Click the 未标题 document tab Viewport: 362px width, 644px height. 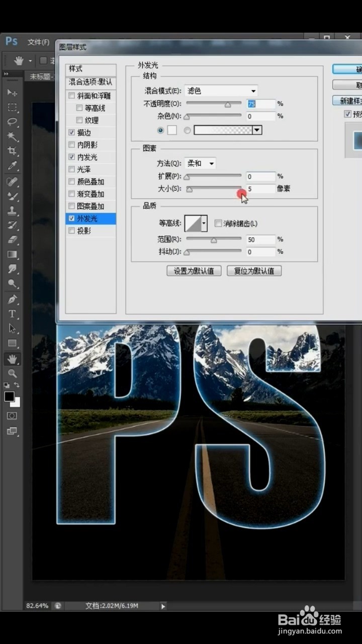[x=39, y=76]
